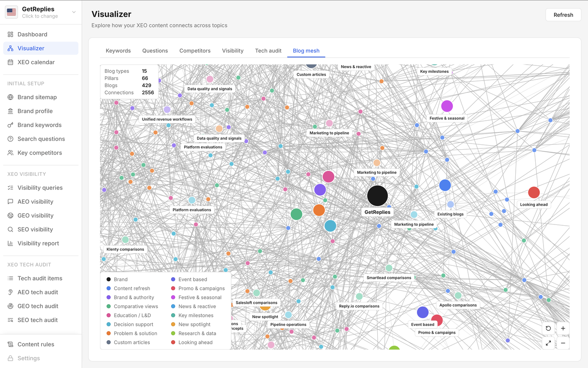Click the Comparative views legend entry
Screen dimensions: 588x368
132,306
